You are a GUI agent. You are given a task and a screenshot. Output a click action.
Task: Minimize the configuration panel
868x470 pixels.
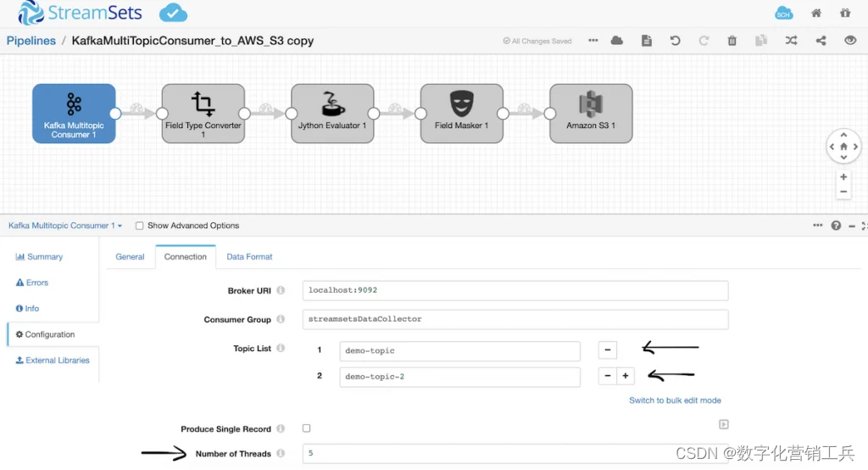(x=852, y=226)
